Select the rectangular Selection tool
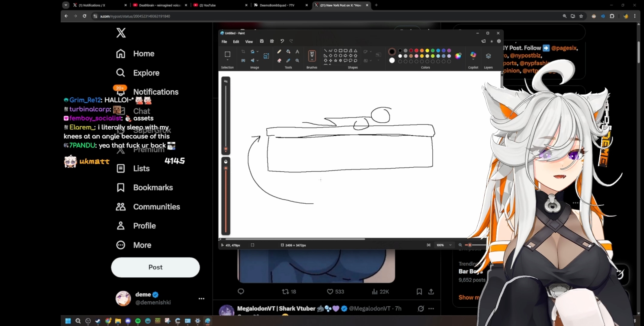Image resolution: width=644 pixels, height=326 pixels. coord(227,54)
